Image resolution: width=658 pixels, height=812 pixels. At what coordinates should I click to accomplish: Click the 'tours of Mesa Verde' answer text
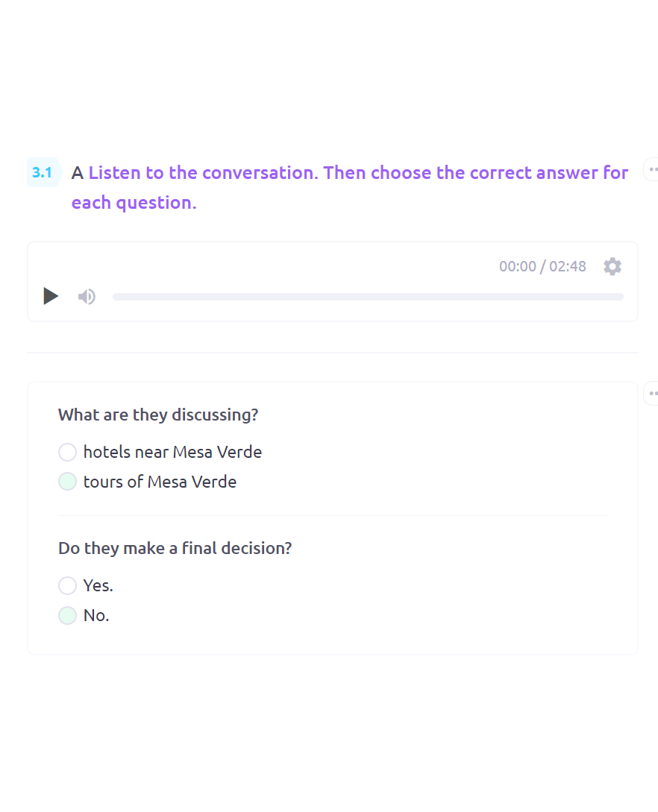(x=160, y=482)
